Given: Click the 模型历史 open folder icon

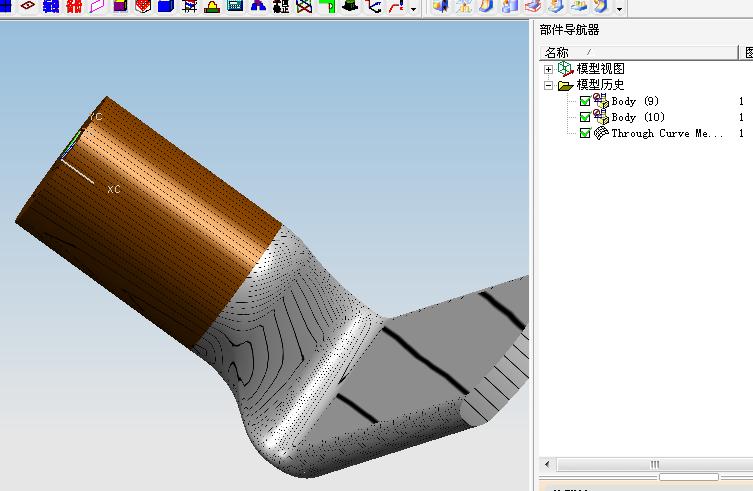Looking at the screenshot, I should click(566, 86).
